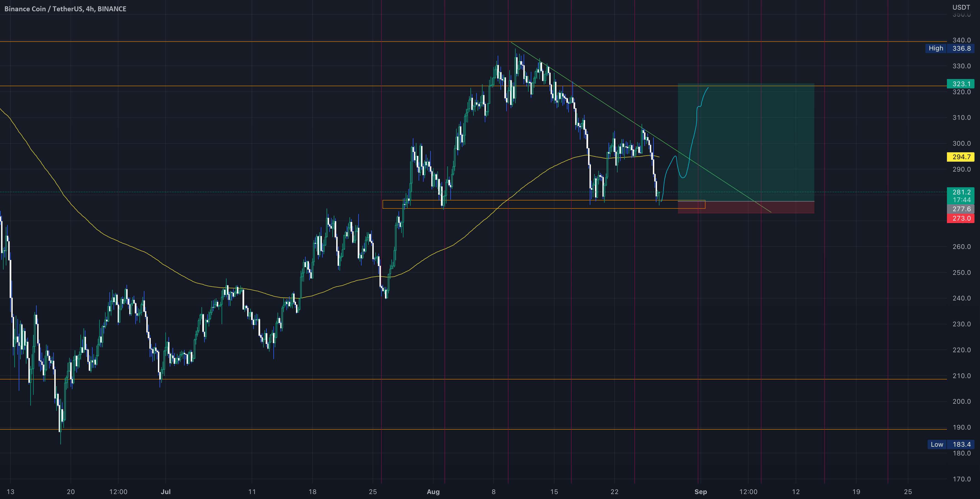This screenshot has height=499, width=980.
Task: Click the 330.0 price axis label
Action: pos(961,66)
